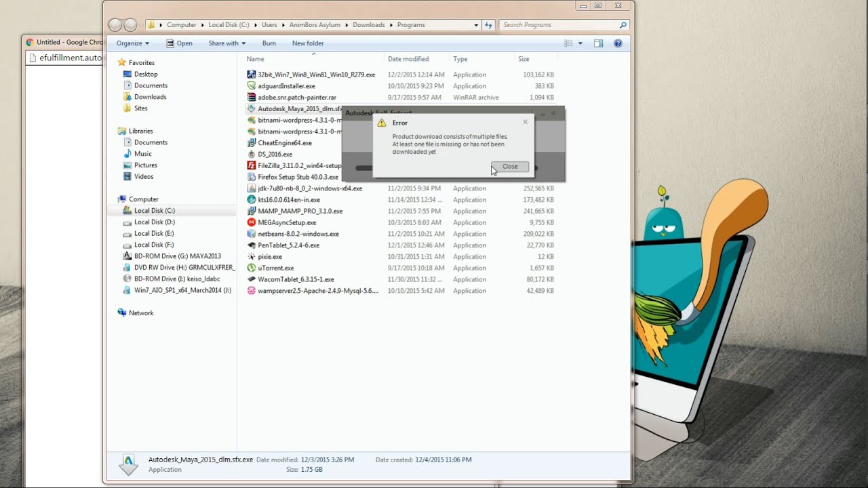868x488 pixels.
Task: Click the Open toolbar button
Action: 180,43
